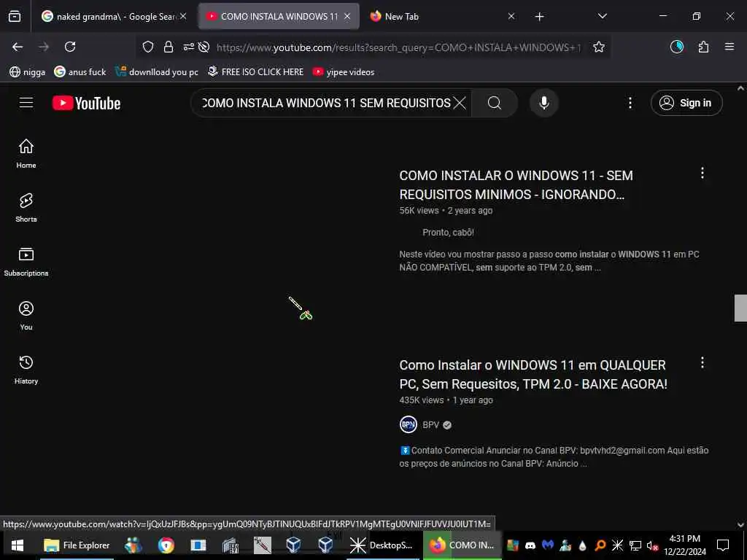This screenshot has width=747, height=560.
Task: Click the muted volume tray icon
Action: coord(652,545)
